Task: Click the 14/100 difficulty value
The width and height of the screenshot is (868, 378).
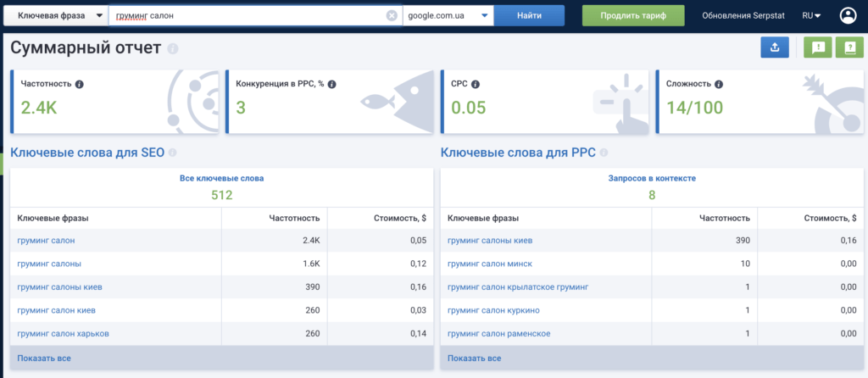Action: pos(694,108)
